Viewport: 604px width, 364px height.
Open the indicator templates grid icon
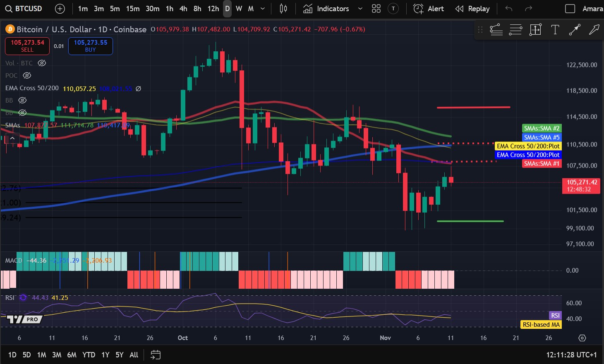[376, 9]
